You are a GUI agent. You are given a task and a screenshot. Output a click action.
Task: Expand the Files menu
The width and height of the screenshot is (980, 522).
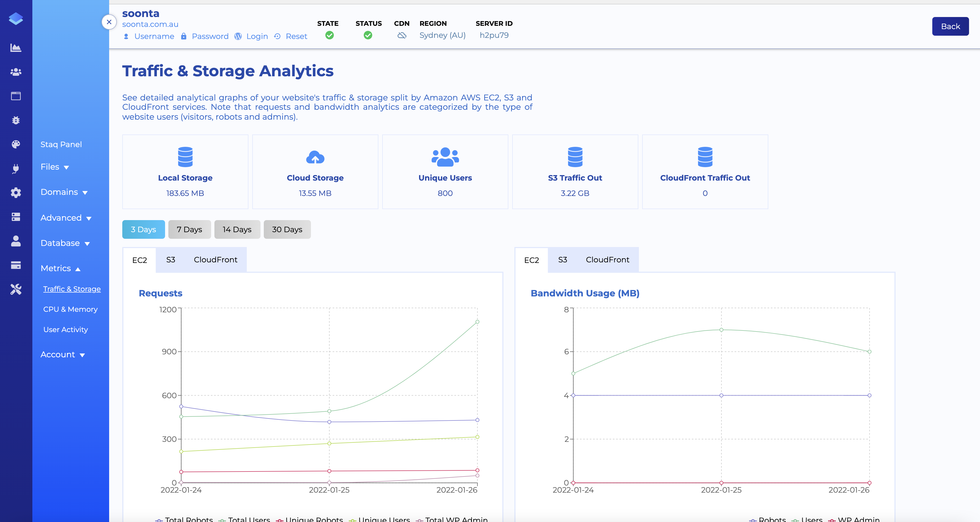tap(55, 167)
